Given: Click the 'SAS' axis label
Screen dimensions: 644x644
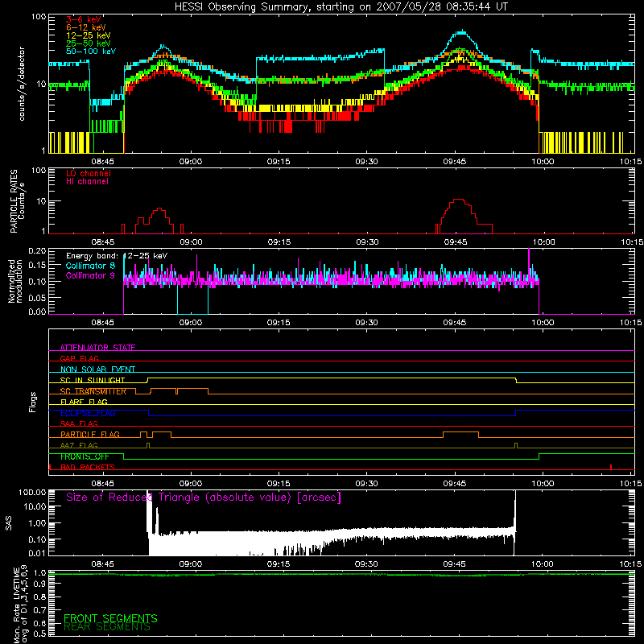Looking at the screenshot, I should [x=9, y=523].
